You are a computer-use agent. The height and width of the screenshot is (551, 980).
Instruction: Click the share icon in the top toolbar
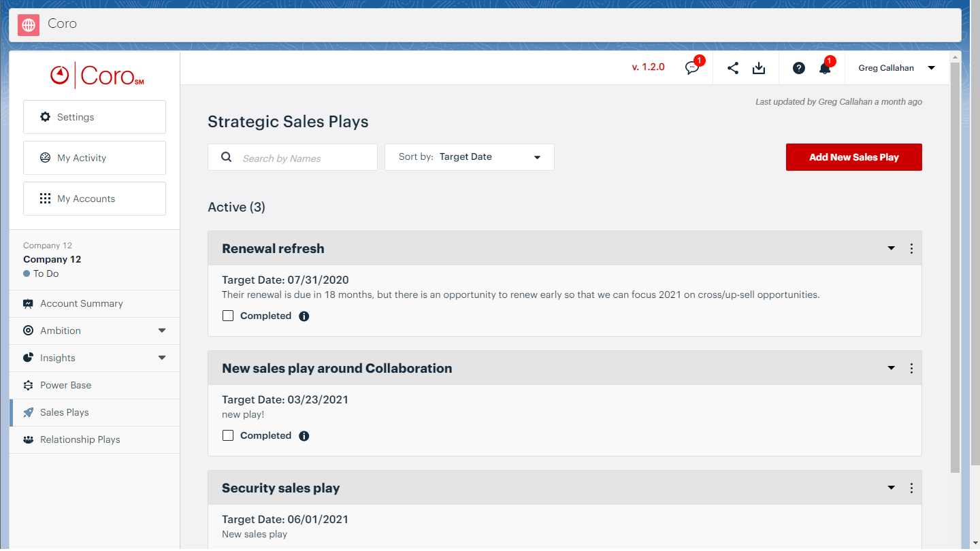click(732, 68)
